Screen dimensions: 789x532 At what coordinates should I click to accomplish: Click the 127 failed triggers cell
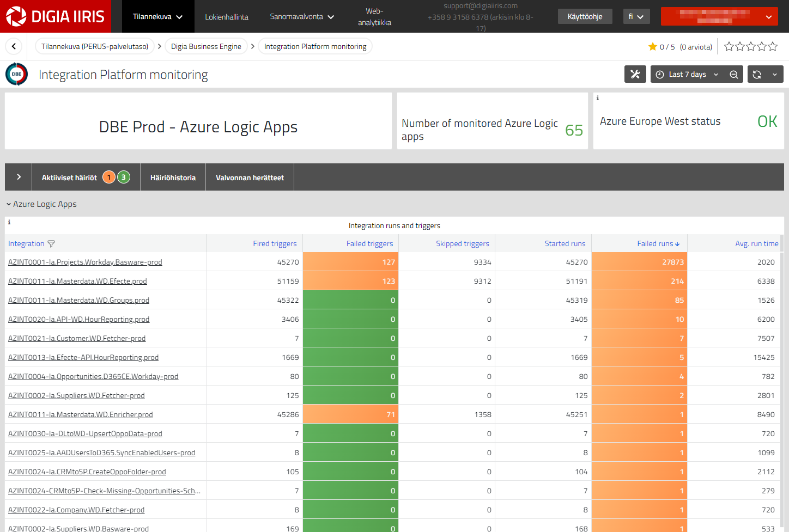point(350,262)
